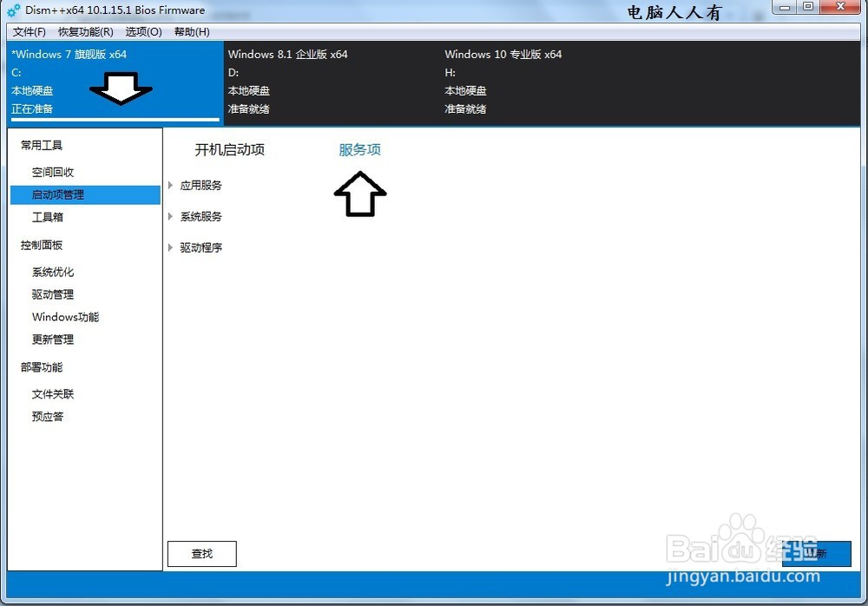Open 预应答 in the sidebar
The width and height of the screenshot is (868, 606).
(x=48, y=417)
